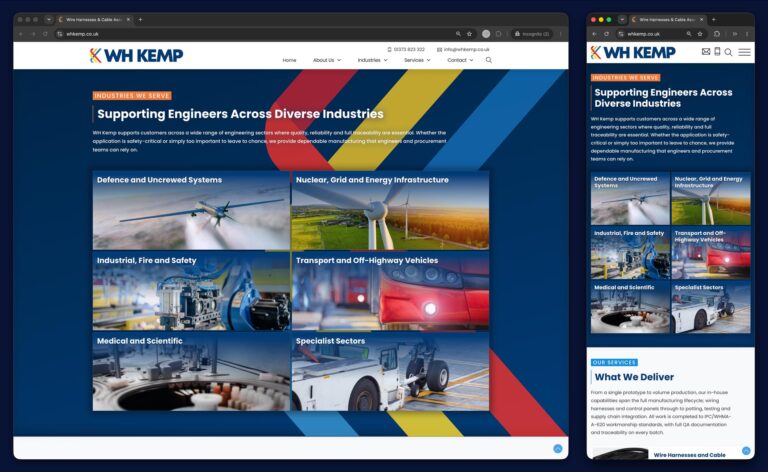The image size is (768, 472).
Task: Open the three-dot browser menu in desktop window
Action: (561, 34)
